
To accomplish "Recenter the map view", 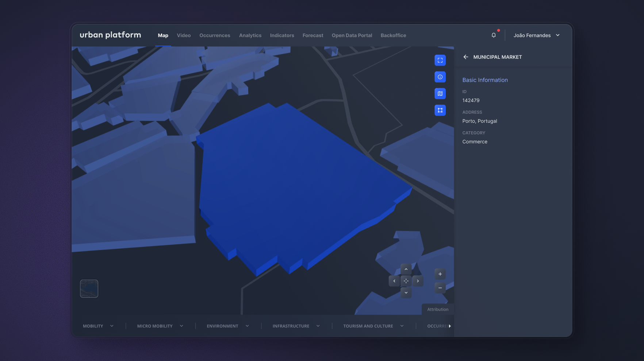I will (x=406, y=281).
